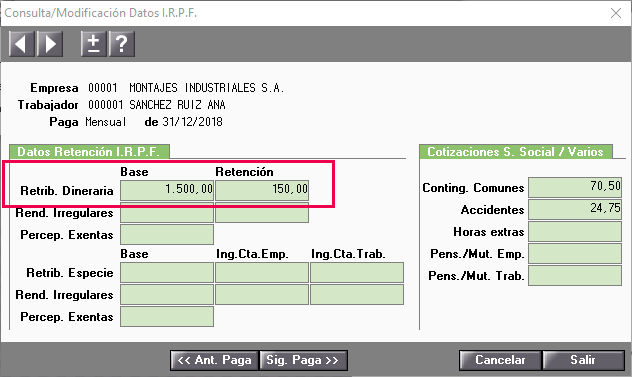Select the Cotizaciones S. Social / Varios tab
Screen dimensions: 632x377
point(516,152)
